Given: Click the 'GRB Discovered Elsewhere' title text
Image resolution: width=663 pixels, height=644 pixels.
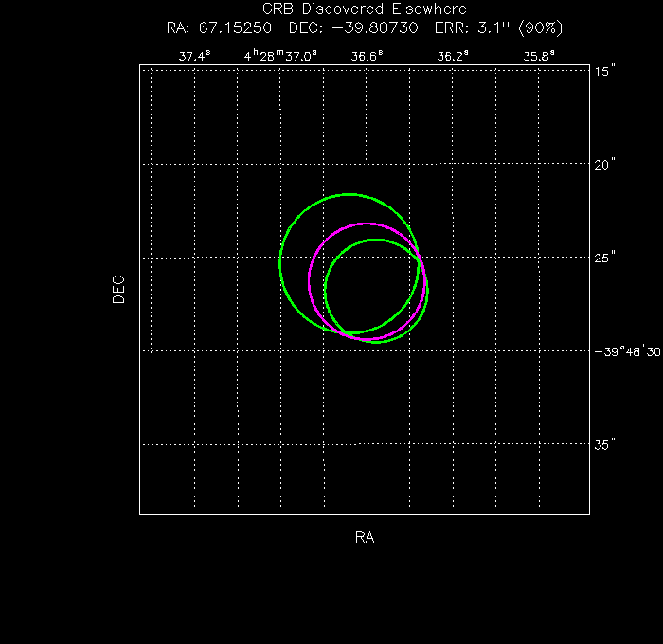Looking at the screenshot, I should [364, 9].
